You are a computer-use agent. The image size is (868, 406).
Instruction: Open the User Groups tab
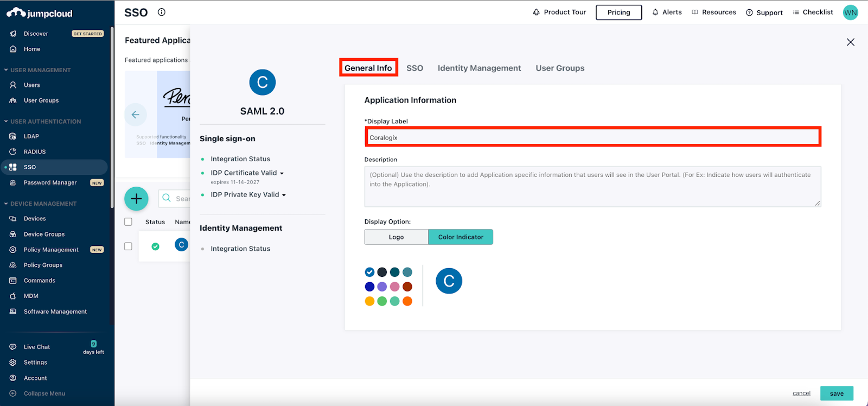pyautogui.click(x=560, y=68)
